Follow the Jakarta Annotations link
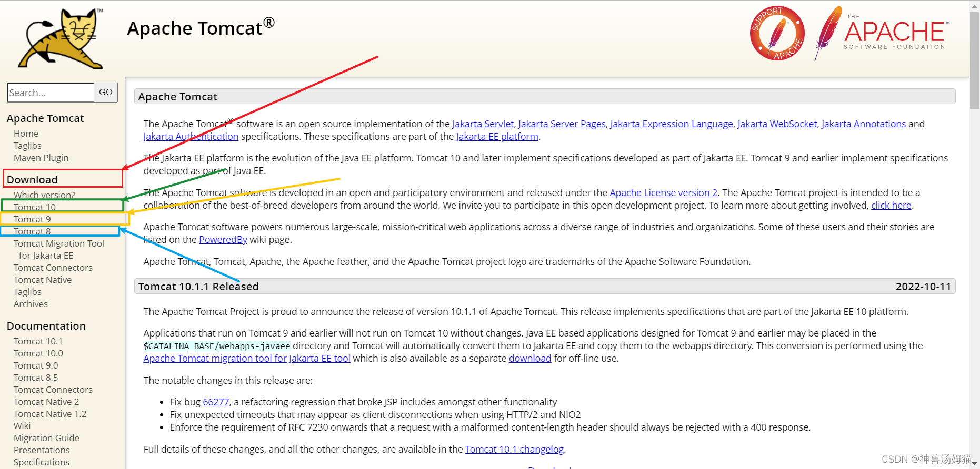980x469 pixels. [864, 124]
